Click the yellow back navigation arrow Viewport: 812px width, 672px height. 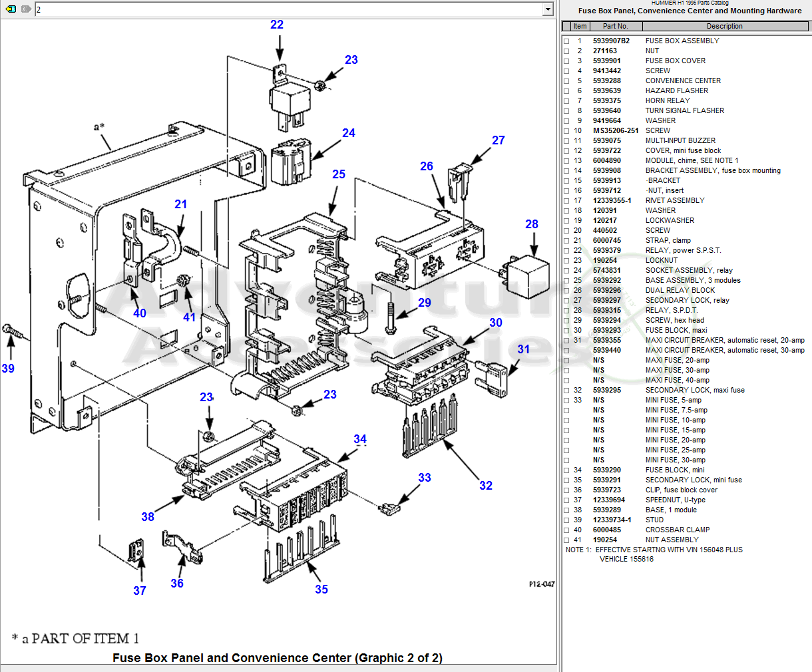(x=11, y=9)
